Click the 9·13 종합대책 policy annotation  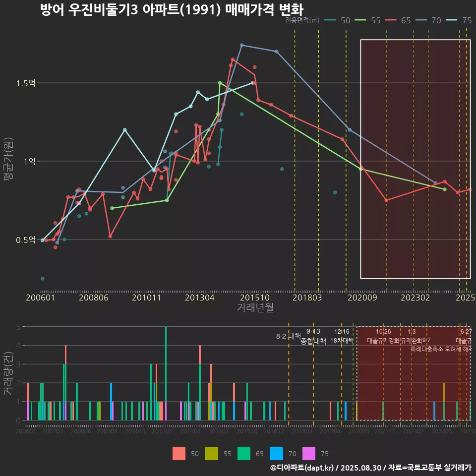[x=313, y=336]
